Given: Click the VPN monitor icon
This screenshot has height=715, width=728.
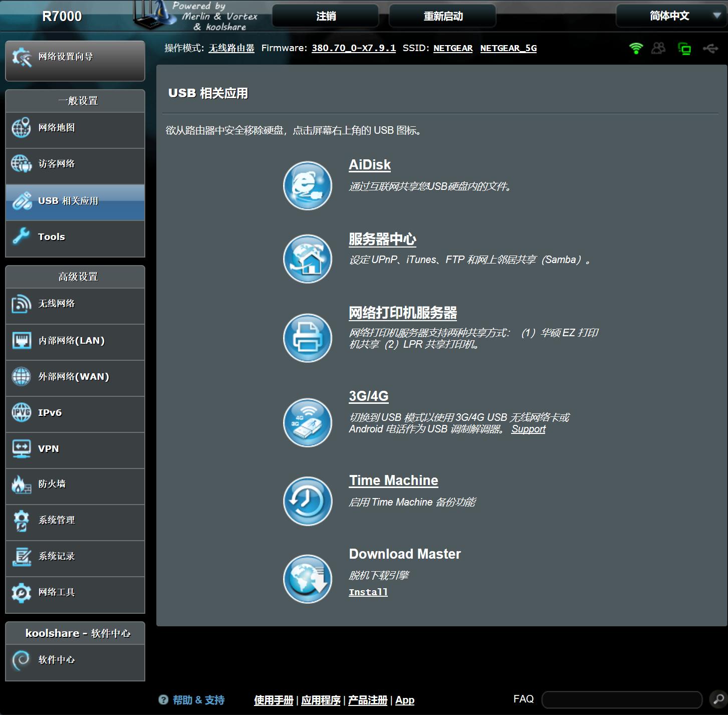Looking at the screenshot, I should click(21, 448).
